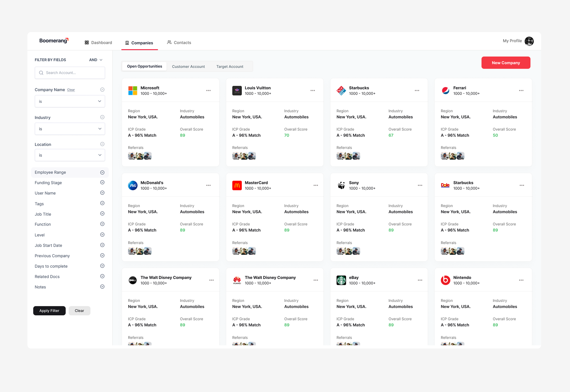Switch to the Target Account tab
This screenshot has width=570, height=392.
click(x=230, y=67)
